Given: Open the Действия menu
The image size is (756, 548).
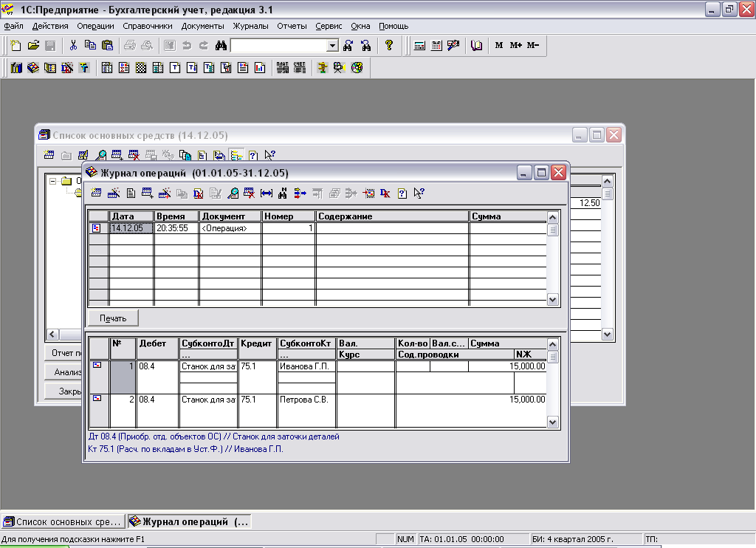Looking at the screenshot, I should click(x=50, y=26).
